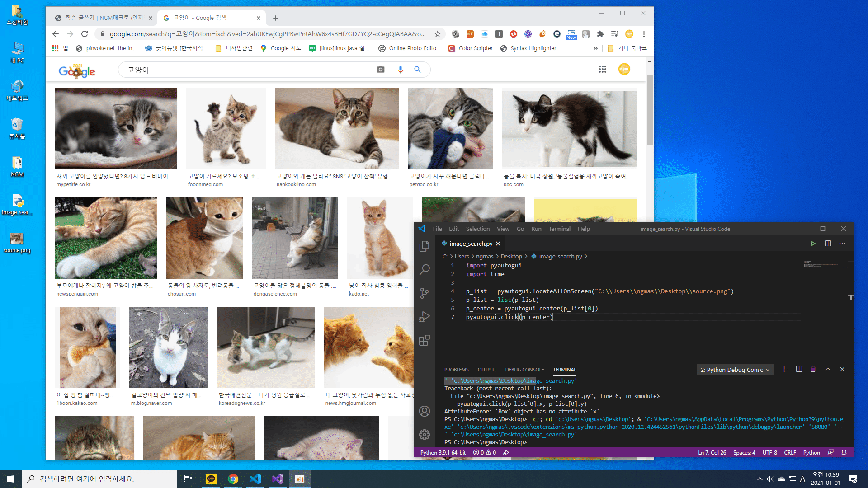
Task: Click the Google logo
Action: [77, 71]
